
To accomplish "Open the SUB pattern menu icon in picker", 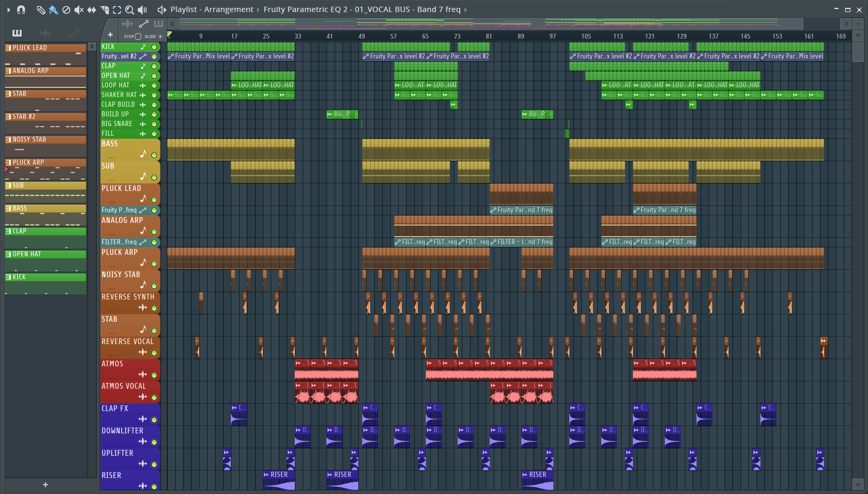I will (8, 185).
